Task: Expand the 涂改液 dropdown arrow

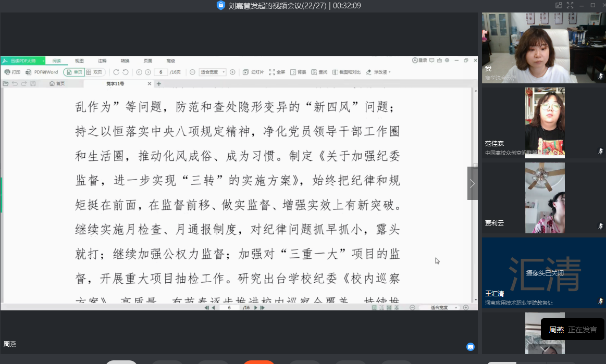Action: (390, 72)
